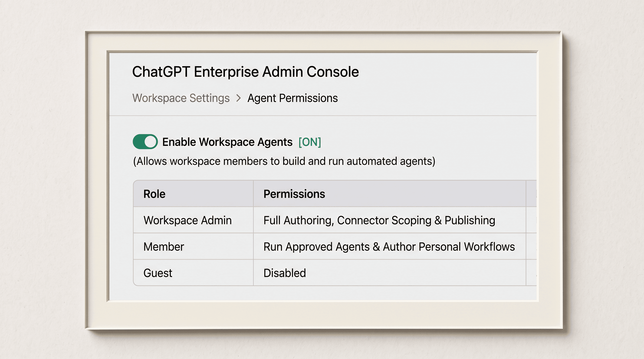Open Workspace Settings breadcrumb link

tap(181, 98)
